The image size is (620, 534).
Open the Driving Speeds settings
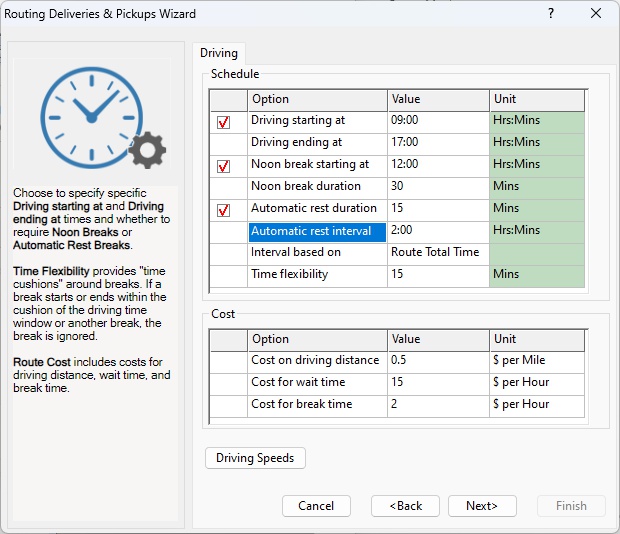(255, 458)
